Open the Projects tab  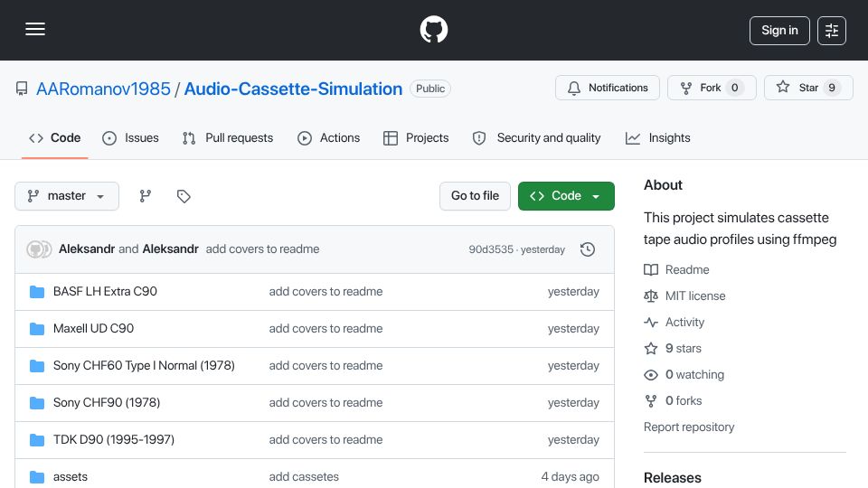(x=416, y=137)
